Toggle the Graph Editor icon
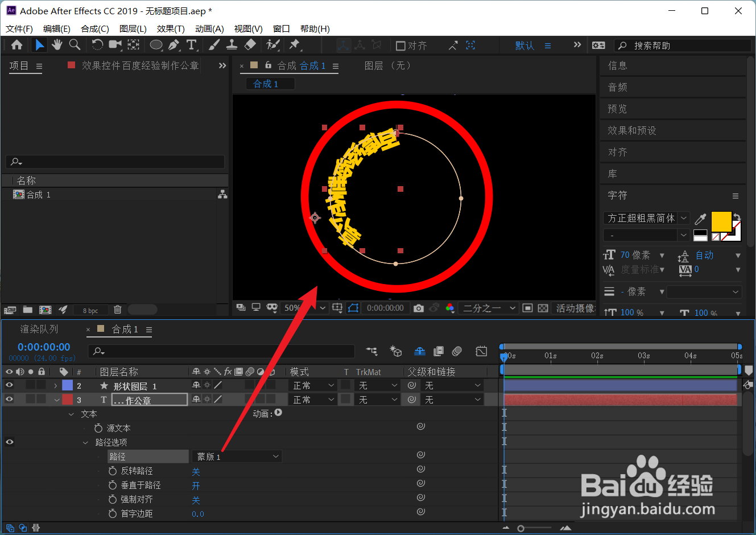This screenshot has height=535, width=756. (x=481, y=351)
